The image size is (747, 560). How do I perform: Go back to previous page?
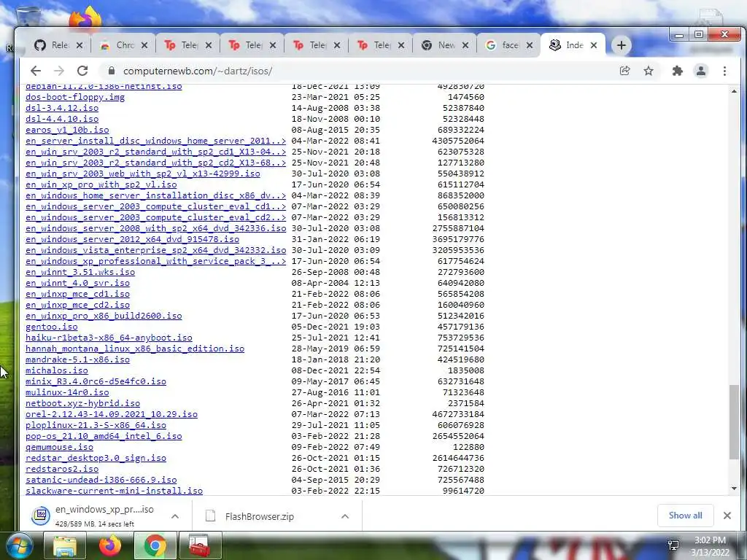point(36,71)
